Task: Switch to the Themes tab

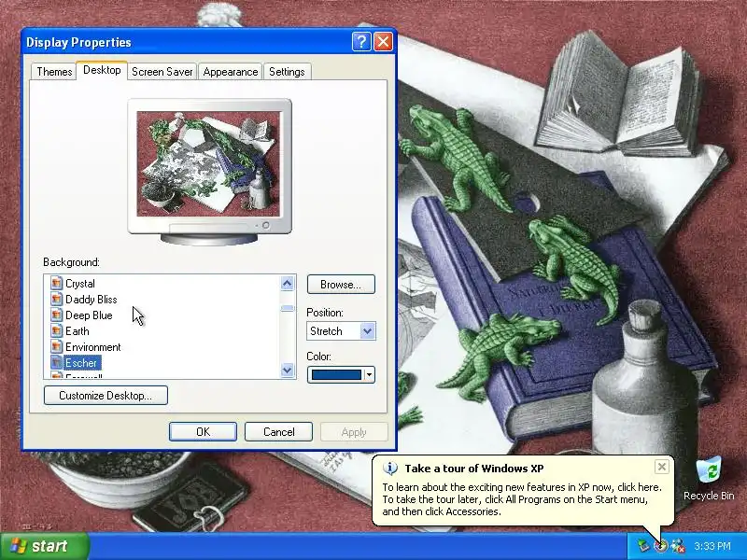Action: coord(54,72)
